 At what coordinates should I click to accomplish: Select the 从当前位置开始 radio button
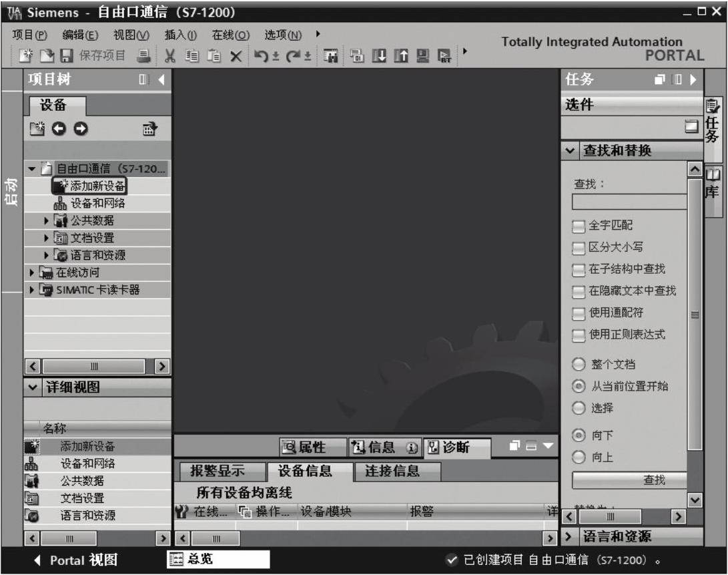579,386
